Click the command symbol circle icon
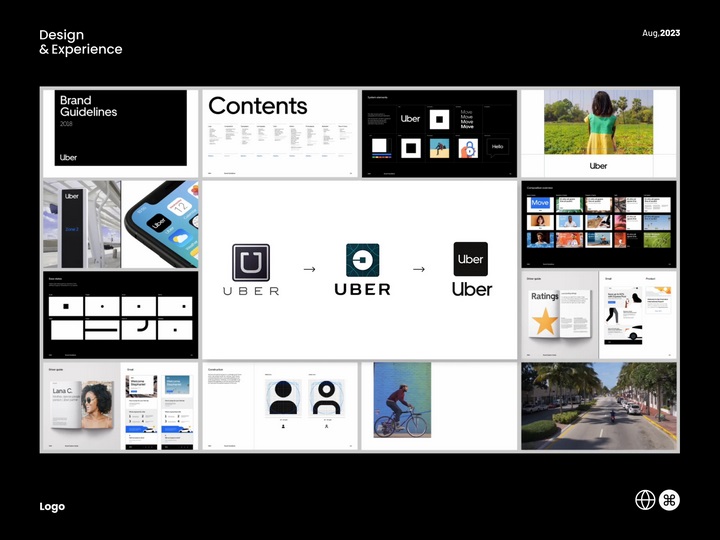This screenshot has height=540, width=720. click(670, 500)
